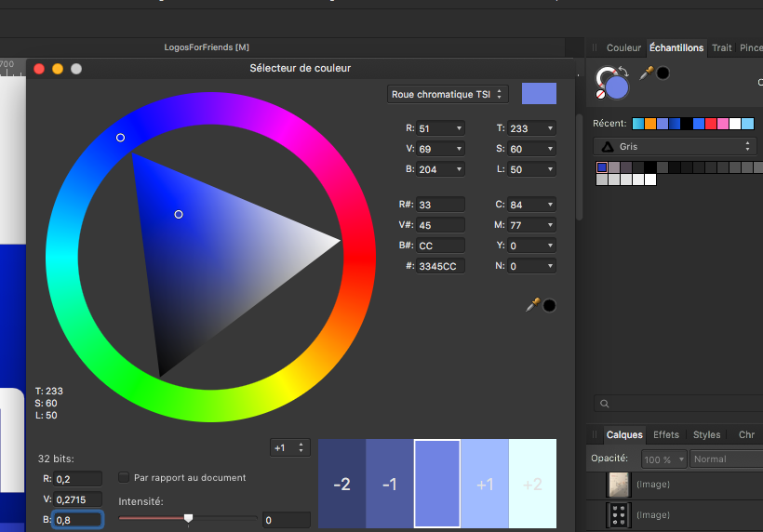Choose the -2 darker shade swatch
The width and height of the screenshot is (763, 532).
click(341, 484)
